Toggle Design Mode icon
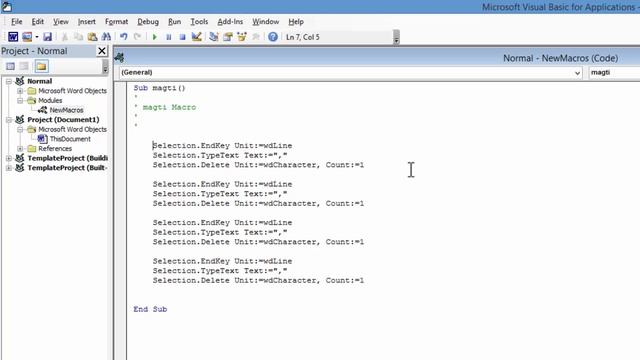 (x=196, y=37)
